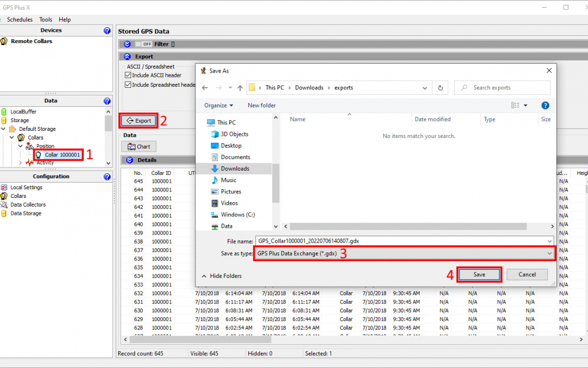Uncheck Include ASCII header checkbox
The image size is (588, 368).
128,75
